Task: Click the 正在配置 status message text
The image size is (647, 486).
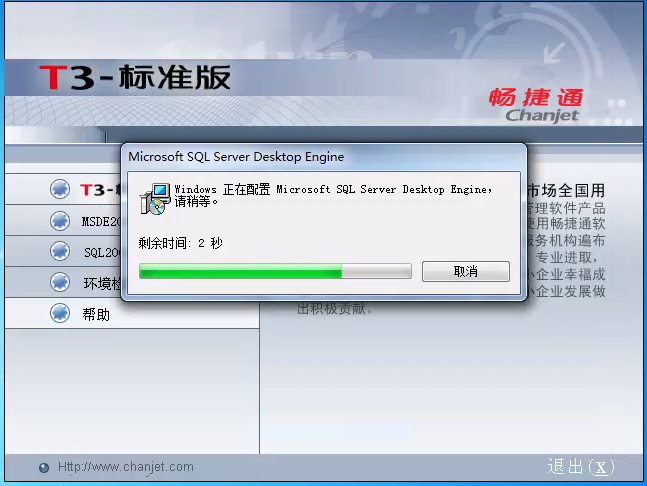Action: tap(333, 195)
